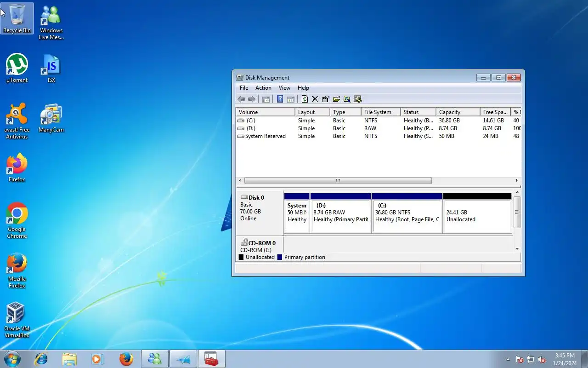Open Help via the blue question mark icon

280,99
